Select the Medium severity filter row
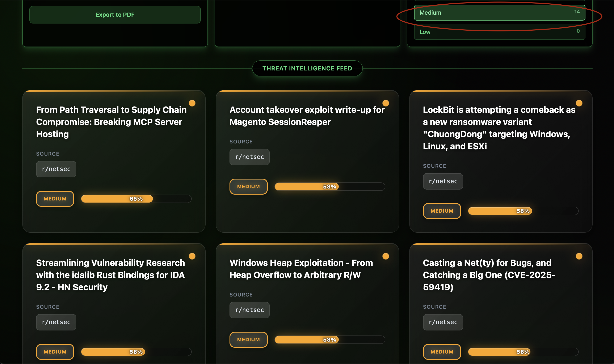The width and height of the screenshot is (614, 364). coord(499,13)
